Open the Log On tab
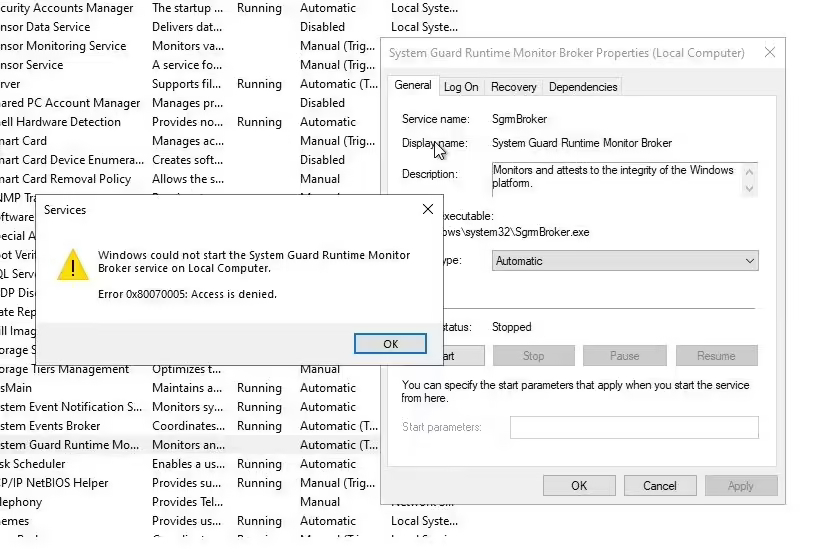The width and height of the screenshot is (815, 556). [461, 87]
